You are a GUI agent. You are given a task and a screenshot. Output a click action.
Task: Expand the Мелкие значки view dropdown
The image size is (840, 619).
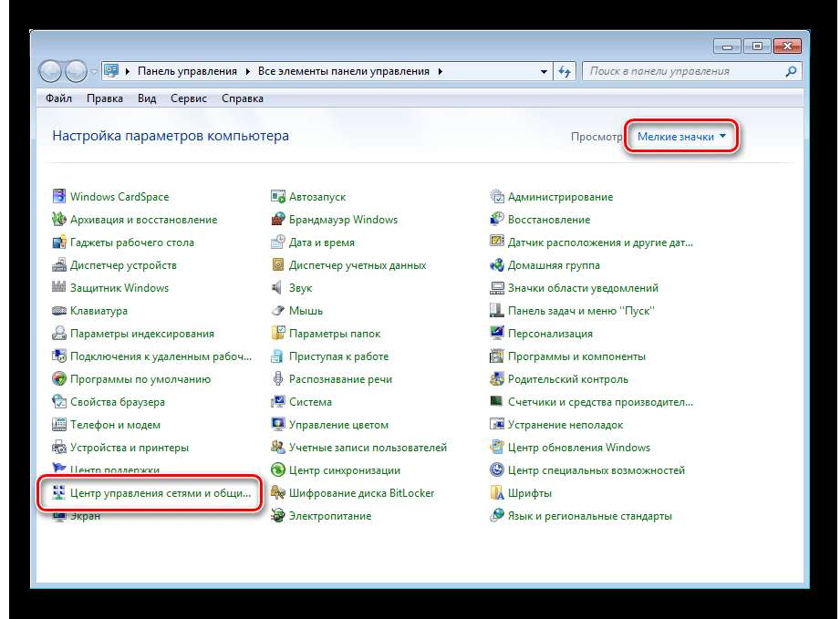(681, 137)
